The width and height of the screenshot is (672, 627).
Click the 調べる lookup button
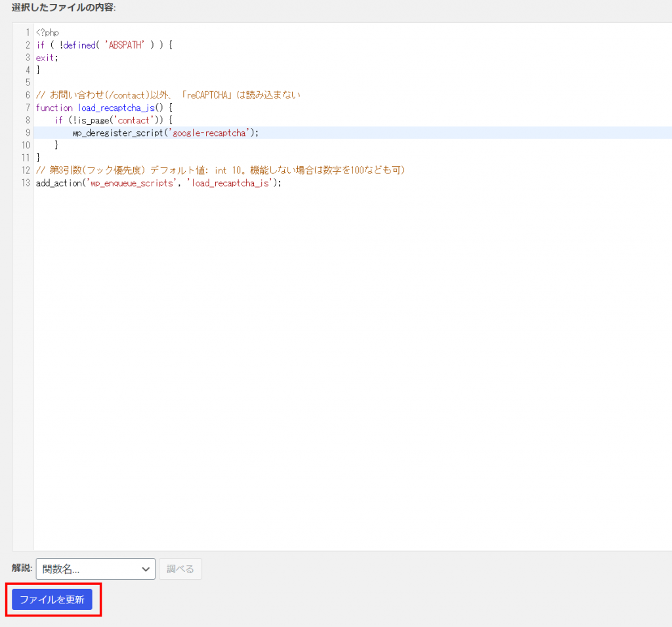pos(180,569)
